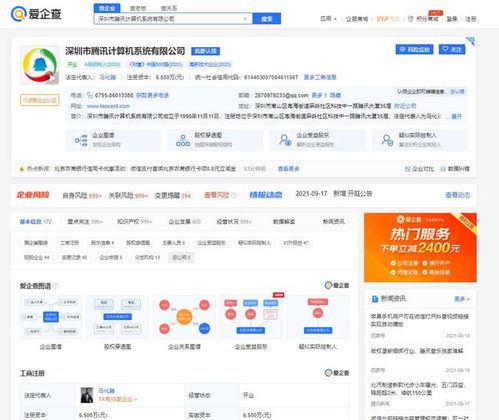Select the 查企业 search tab
499x420 pixels.
point(107,8)
